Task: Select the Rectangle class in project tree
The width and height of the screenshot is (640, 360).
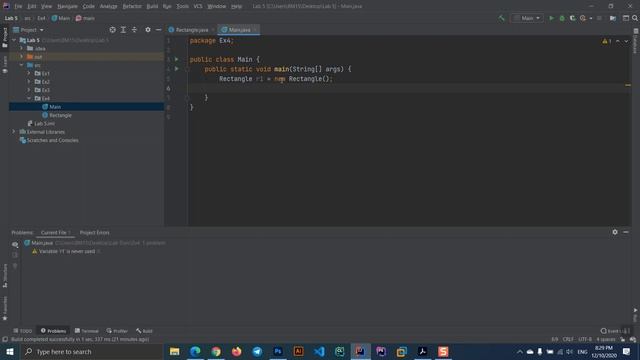Action: 57,115
